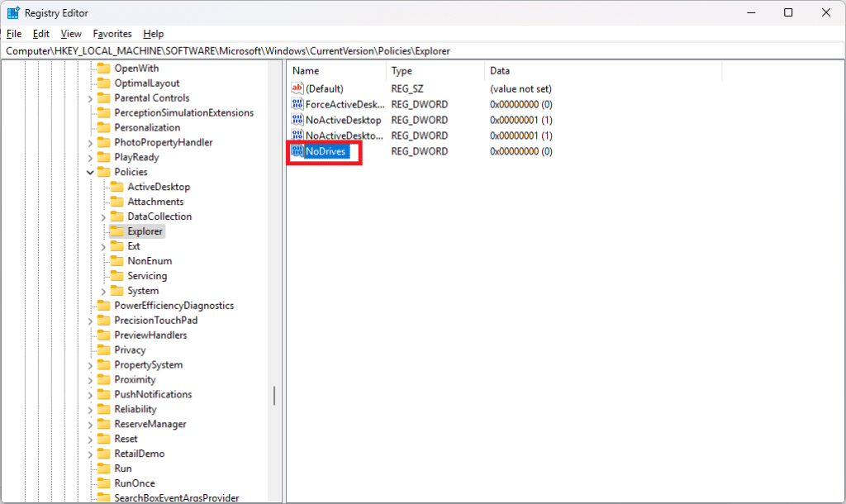Select the DataCollection tree key
This screenshot has width=846, height=504.
[x=159, y=216]
